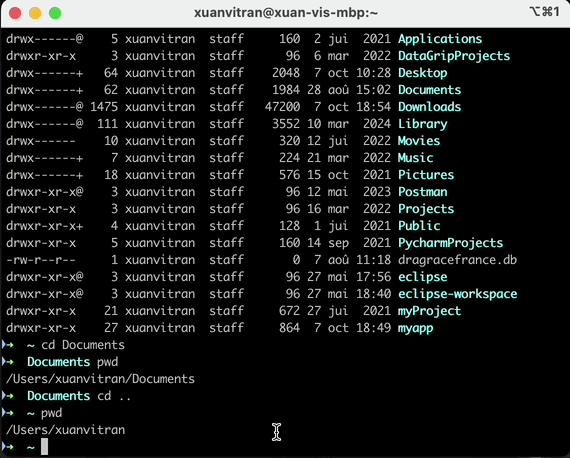Click the myapp directory name

coord(416,328)
